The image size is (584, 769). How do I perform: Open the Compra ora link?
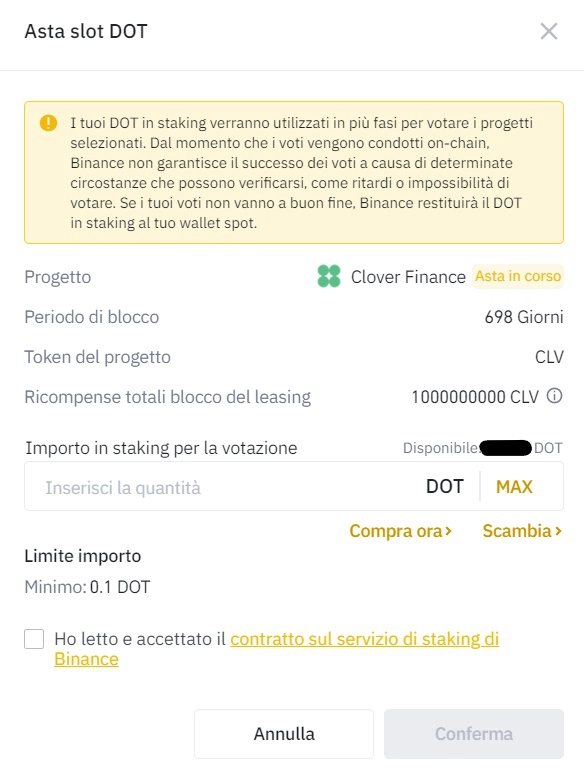tap(400, 531)
